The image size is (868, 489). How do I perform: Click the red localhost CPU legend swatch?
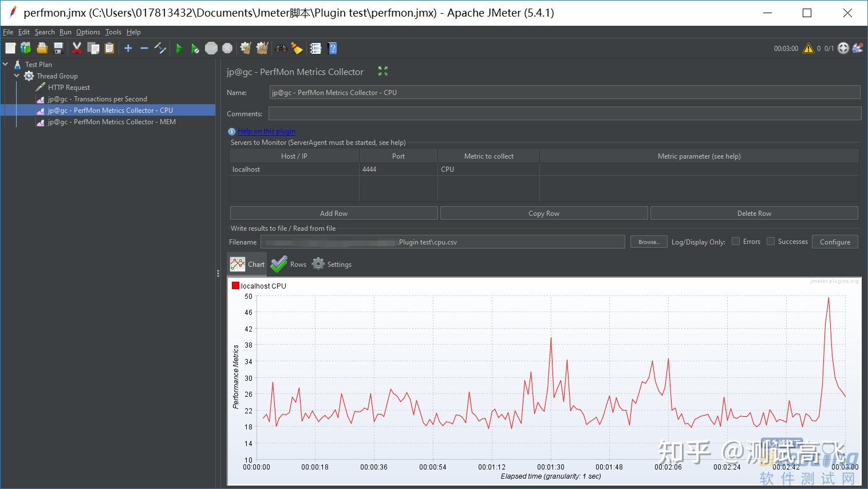pyautogui.click(x=235, y=286)
